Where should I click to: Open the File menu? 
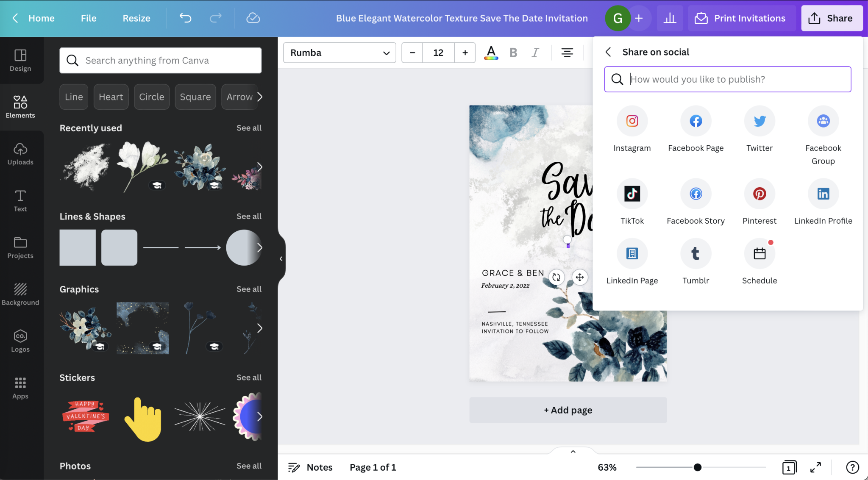pos(89,18)
